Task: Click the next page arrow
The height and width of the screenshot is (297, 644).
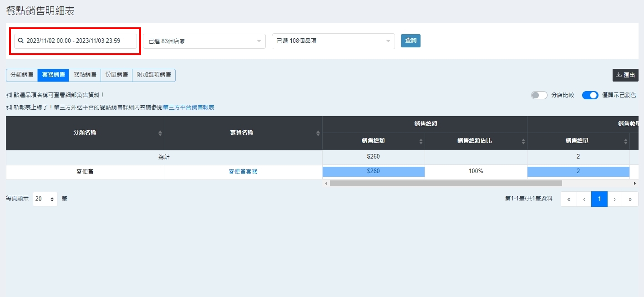Action: pyautogui.click(x=614, y=199)
